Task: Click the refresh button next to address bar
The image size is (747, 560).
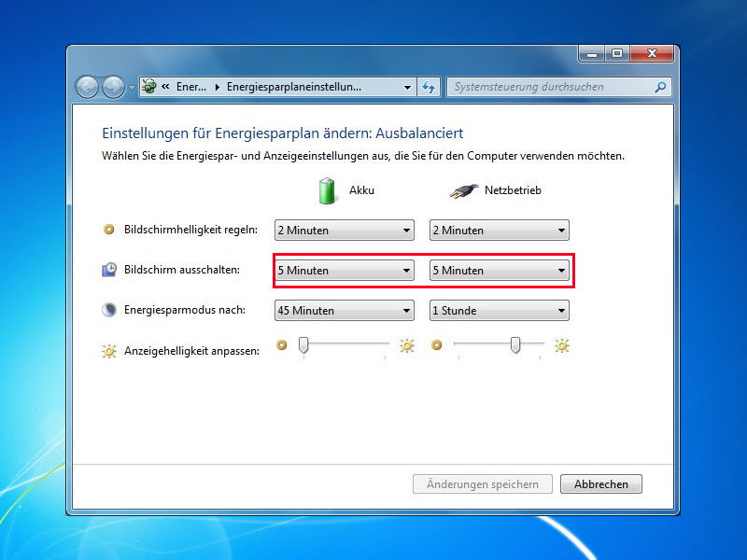Action: [x=429, y=87]
